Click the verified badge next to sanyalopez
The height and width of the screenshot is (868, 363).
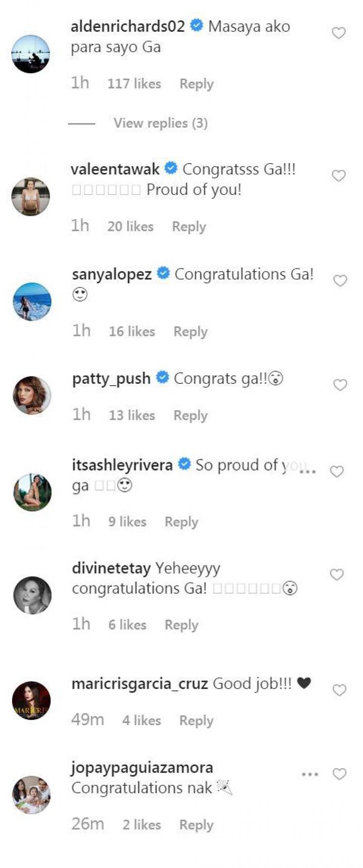163,273
